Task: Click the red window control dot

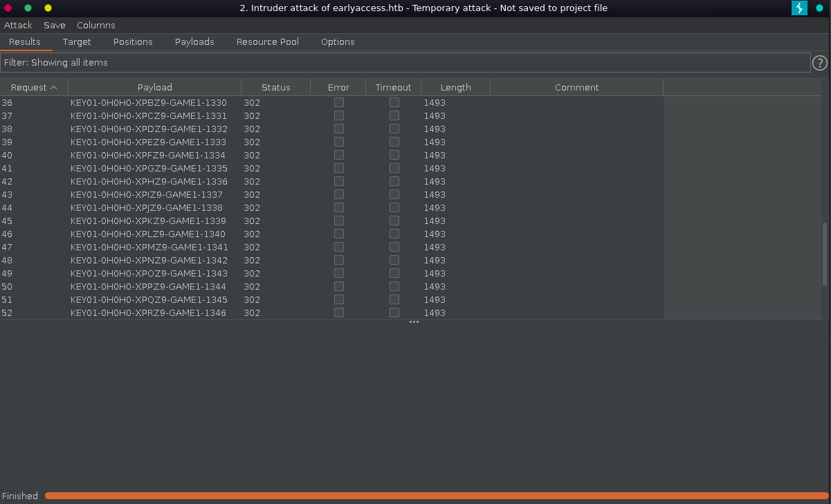Action: 8,8
